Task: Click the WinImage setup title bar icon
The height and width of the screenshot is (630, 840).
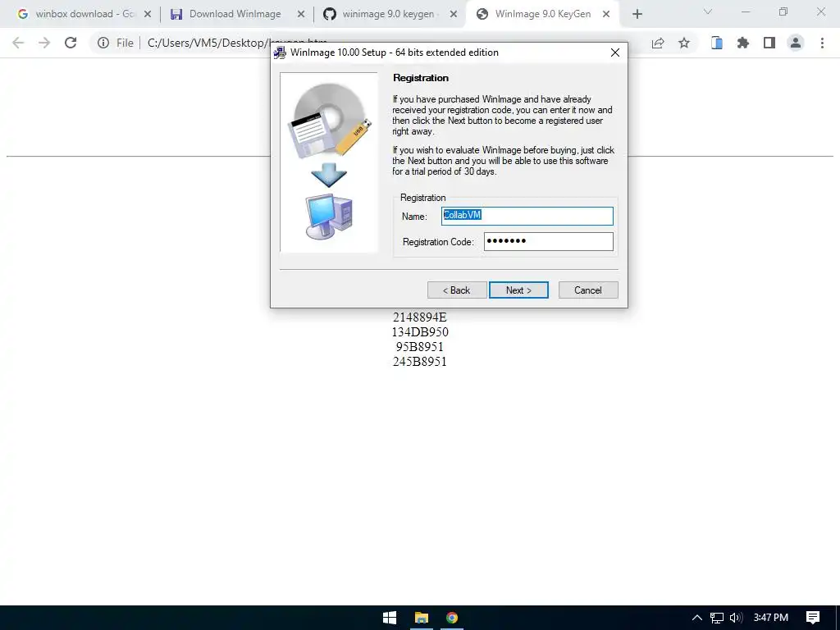Action: [x=281, y=52]
